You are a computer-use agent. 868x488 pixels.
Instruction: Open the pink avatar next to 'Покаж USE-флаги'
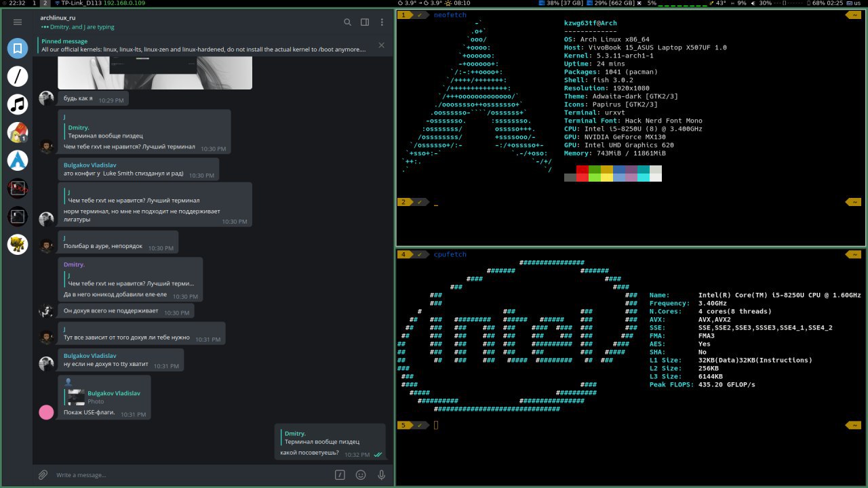tap(46, 412)
